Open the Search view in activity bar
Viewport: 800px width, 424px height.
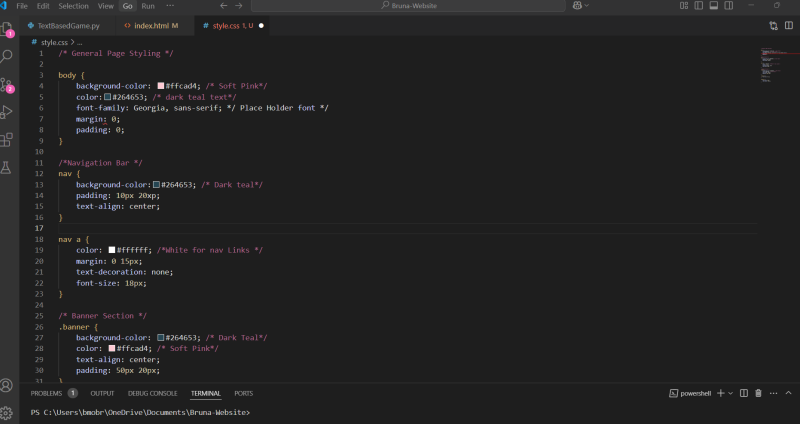click(x=7, y=56)
